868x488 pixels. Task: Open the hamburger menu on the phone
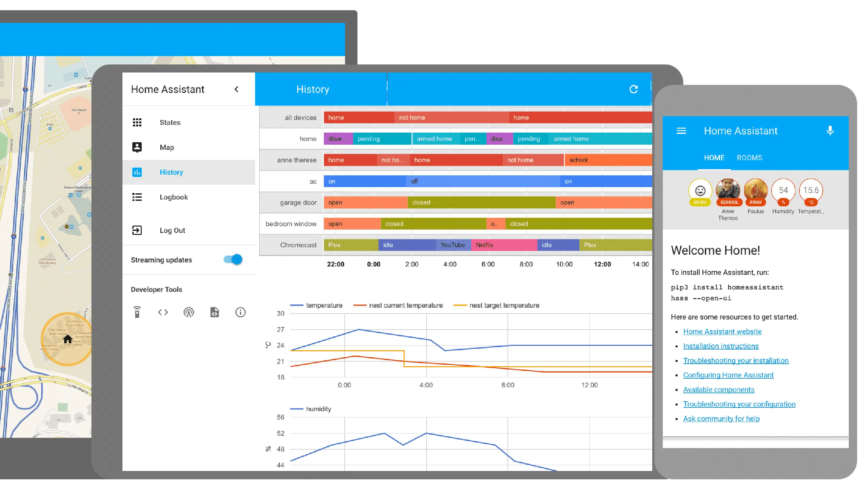click(681, 131)
